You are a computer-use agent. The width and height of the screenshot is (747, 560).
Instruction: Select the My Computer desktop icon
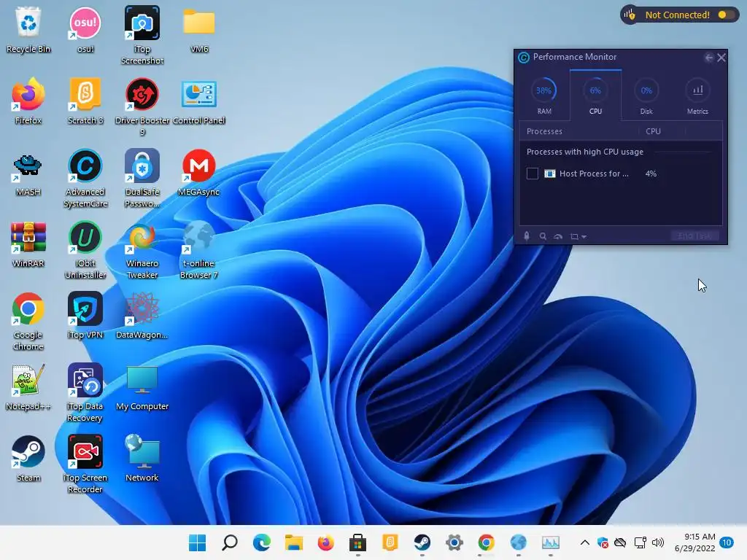click(142, 386)
